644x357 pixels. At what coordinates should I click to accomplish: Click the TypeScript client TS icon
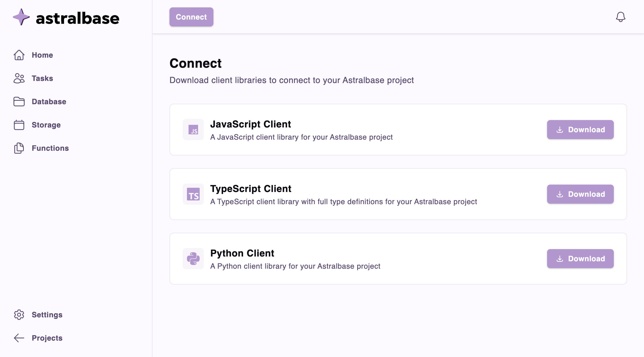tap(193, 194)
